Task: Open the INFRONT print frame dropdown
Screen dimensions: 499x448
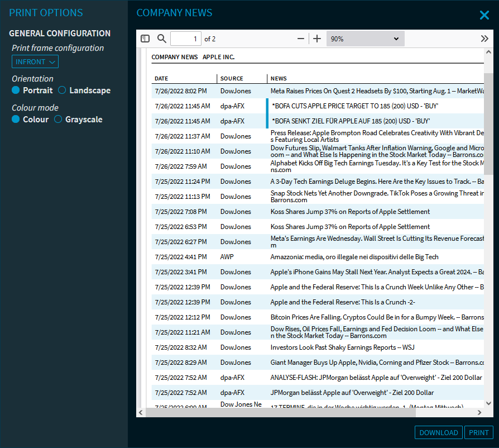Action: pyautogui.click(x=35, y=61)
